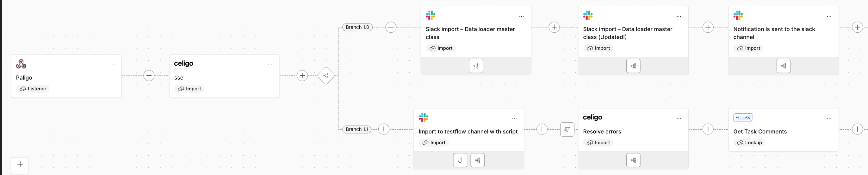The height and width of the screenshot is (175, 868).
Task: Open the ellipsis menu on Get Task Comments
Action: point(829,119)
